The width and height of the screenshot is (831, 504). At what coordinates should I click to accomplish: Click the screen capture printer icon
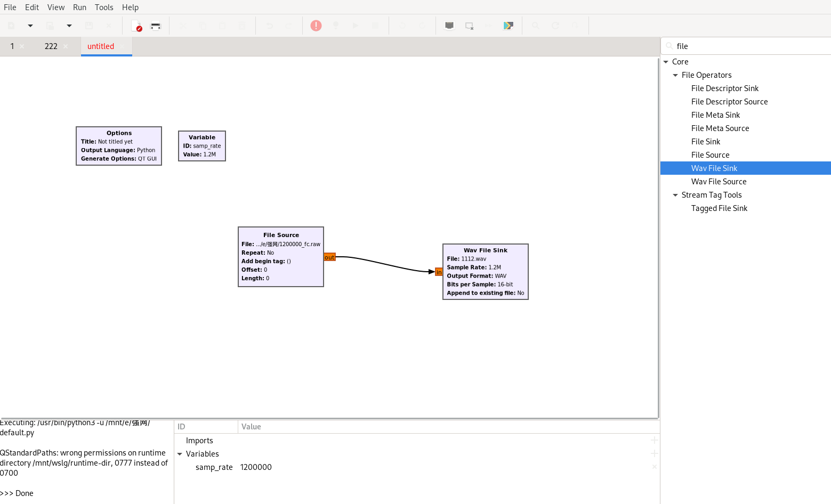tap(156, 26)
